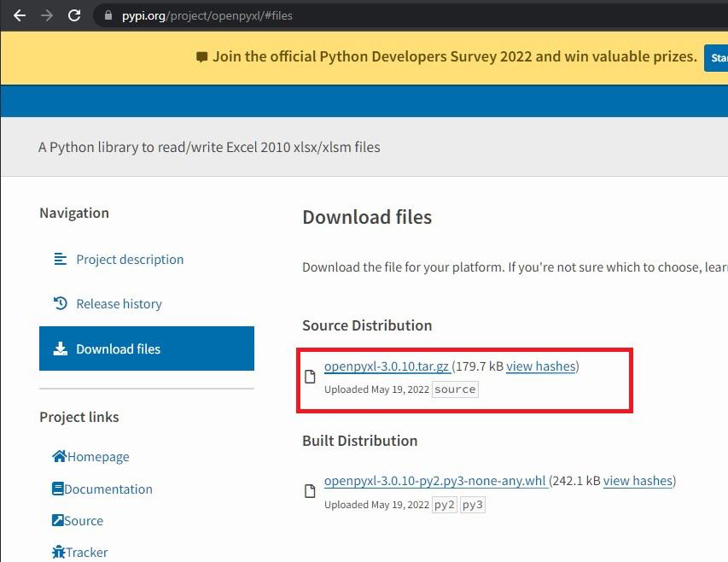Click the 'Source Distribution' heading
This screenshot has width=728, height=562.
point(367,325)
